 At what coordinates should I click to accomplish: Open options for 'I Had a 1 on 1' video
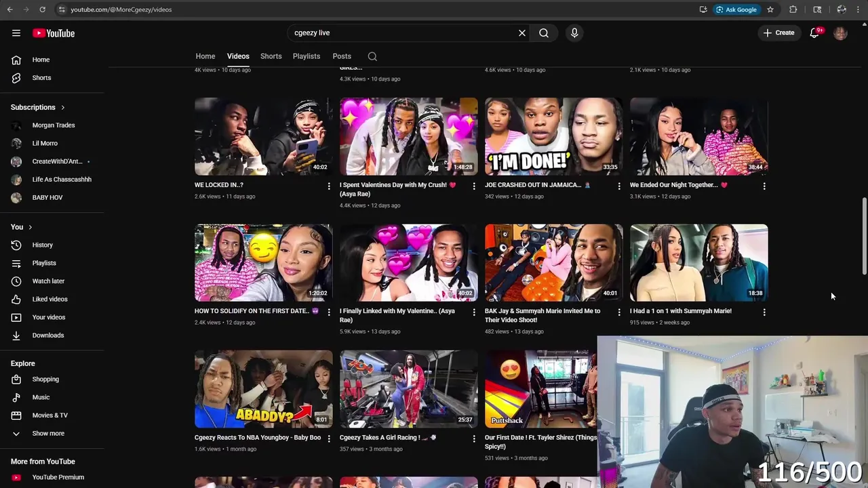coord(764,312)
